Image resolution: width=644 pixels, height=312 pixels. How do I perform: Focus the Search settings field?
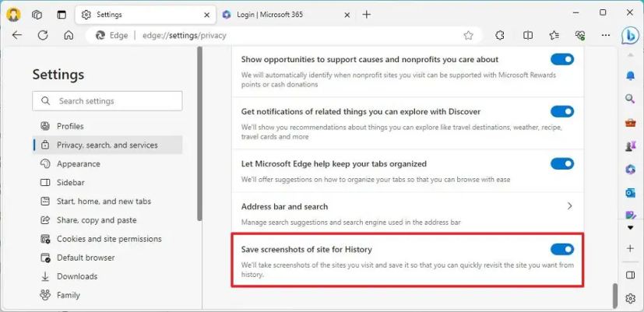(107, 101)
